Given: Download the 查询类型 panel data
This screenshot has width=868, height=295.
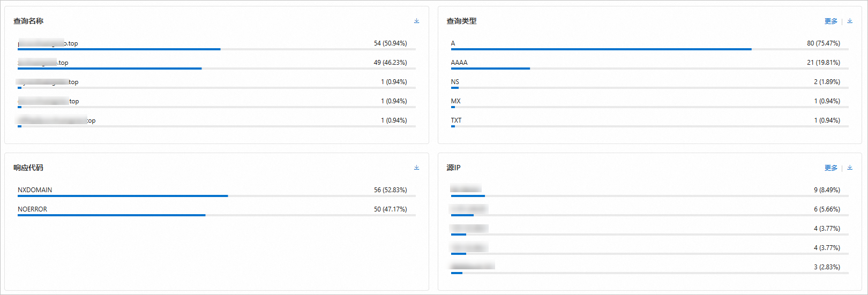Looking at the screenshot, I should [x=850, y=21].
